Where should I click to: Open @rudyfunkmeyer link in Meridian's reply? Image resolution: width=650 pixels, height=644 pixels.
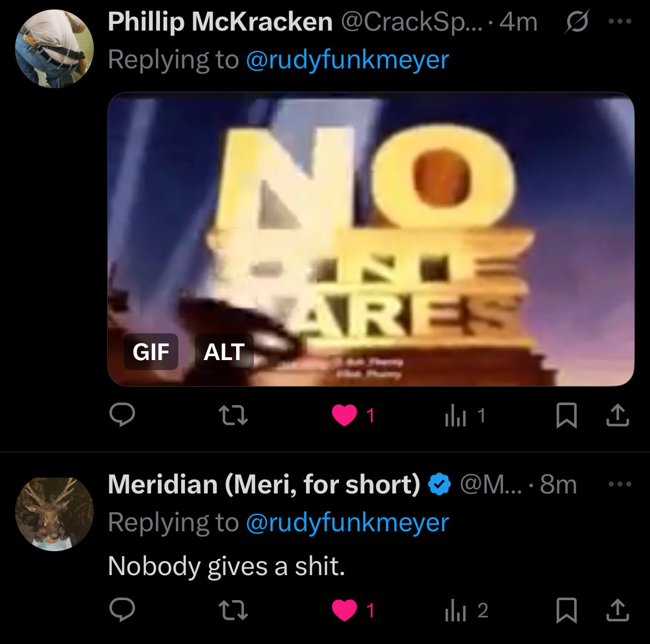click(347, 523)
